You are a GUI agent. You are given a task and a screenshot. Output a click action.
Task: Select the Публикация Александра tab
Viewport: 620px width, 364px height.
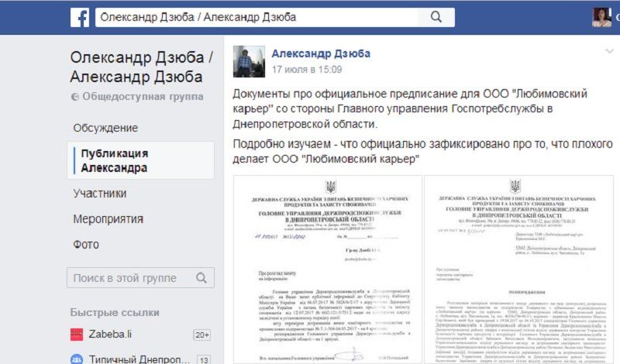click(x=141, y=160)
